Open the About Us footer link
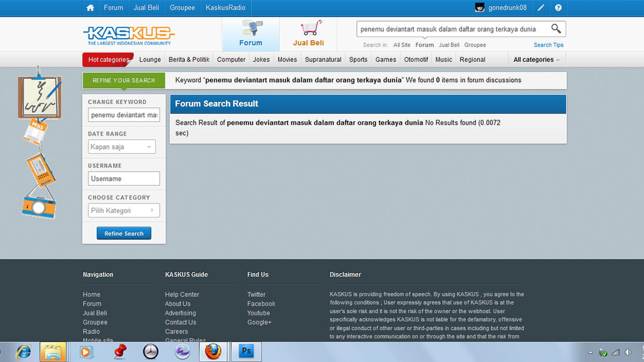 click(178, 304)
